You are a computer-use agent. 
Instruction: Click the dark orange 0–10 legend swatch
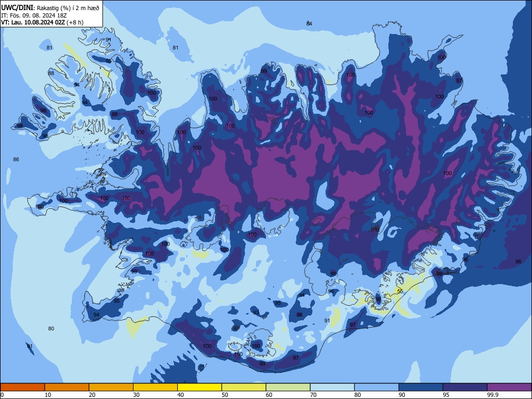(22, 387)
